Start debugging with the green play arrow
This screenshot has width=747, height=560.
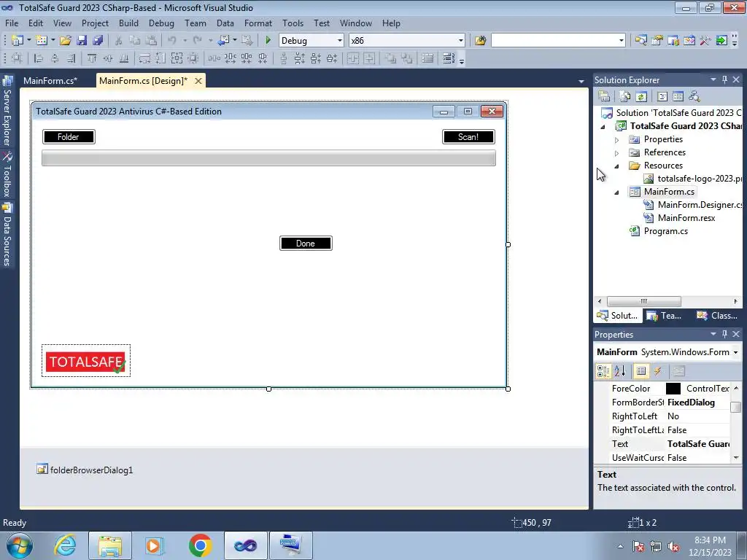click(x=268, y=41)
